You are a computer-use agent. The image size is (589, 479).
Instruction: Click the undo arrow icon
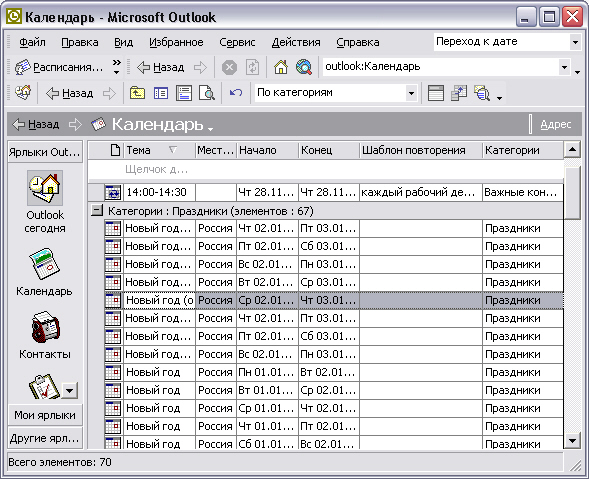tap(236, 92)
